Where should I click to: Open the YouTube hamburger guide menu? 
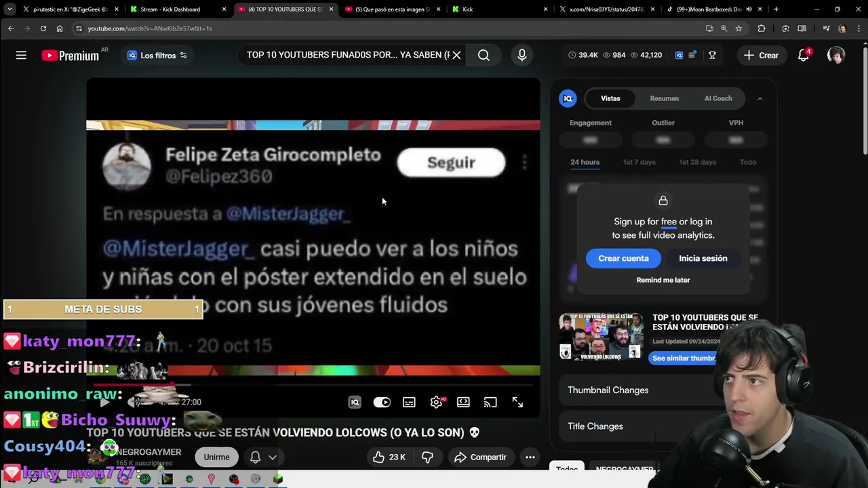tap(21, 56)
